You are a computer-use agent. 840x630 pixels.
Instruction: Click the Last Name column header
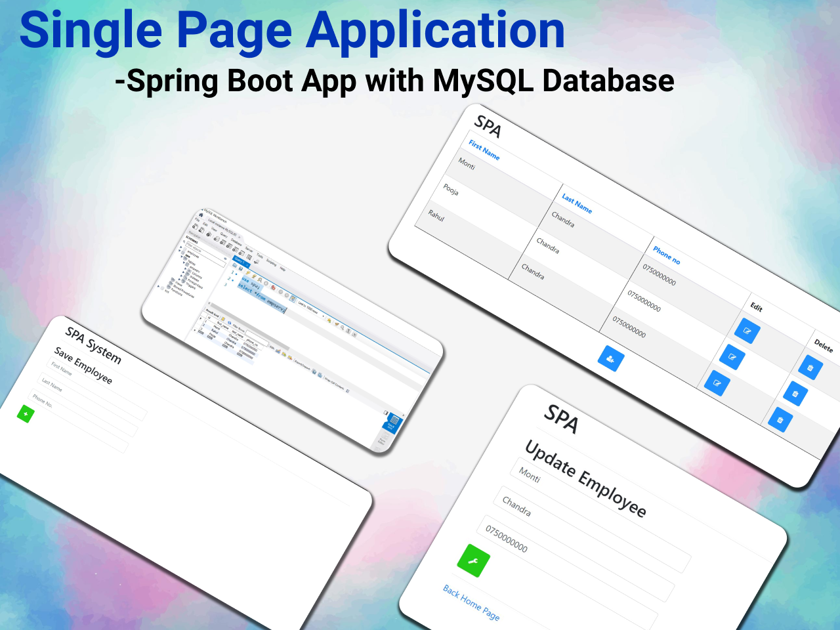577,203
